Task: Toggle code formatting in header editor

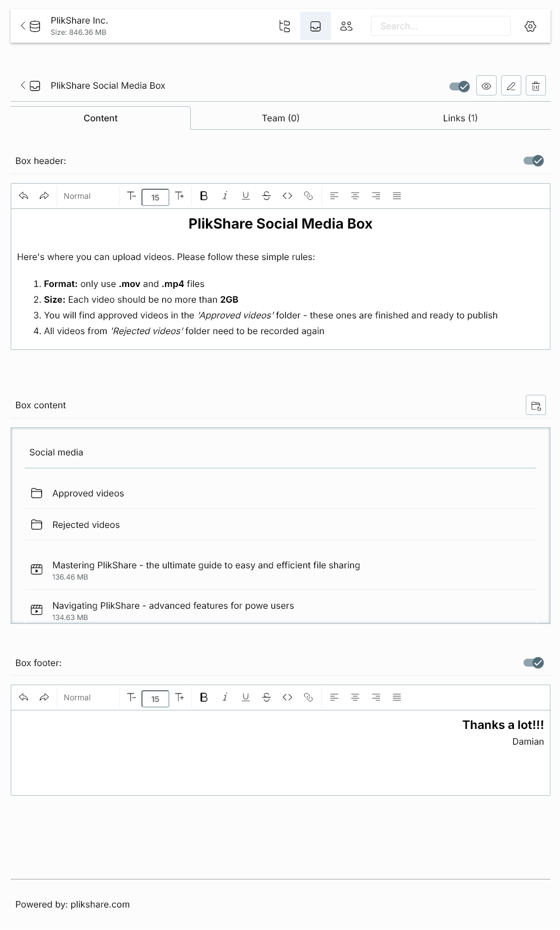Action: click(x=287, y=196)
